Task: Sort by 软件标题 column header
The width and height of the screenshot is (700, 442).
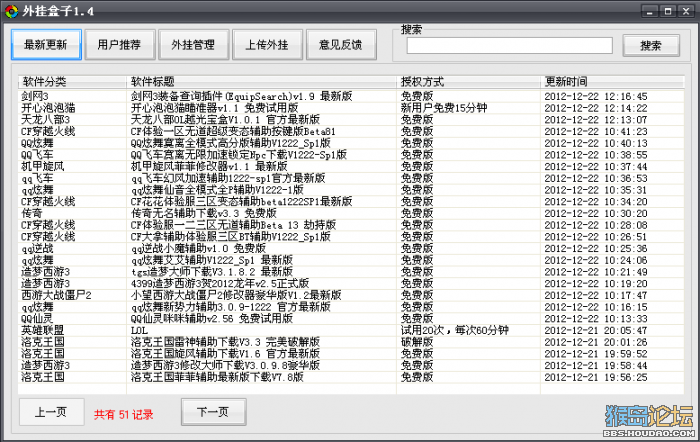Action: tap(261, 82)
